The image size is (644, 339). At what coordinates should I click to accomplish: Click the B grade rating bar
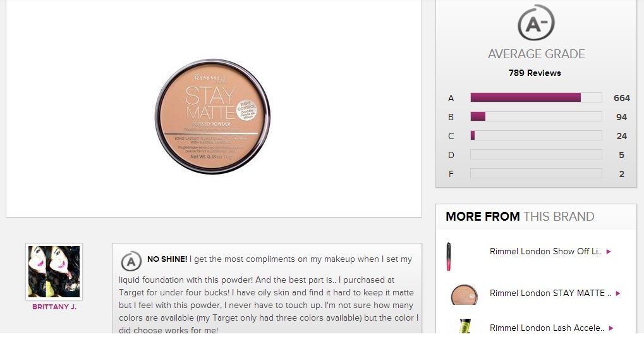tap(536, 116)
